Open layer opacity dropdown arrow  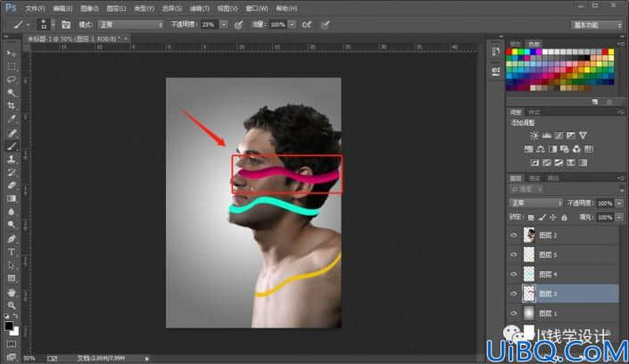pos(619,203)
